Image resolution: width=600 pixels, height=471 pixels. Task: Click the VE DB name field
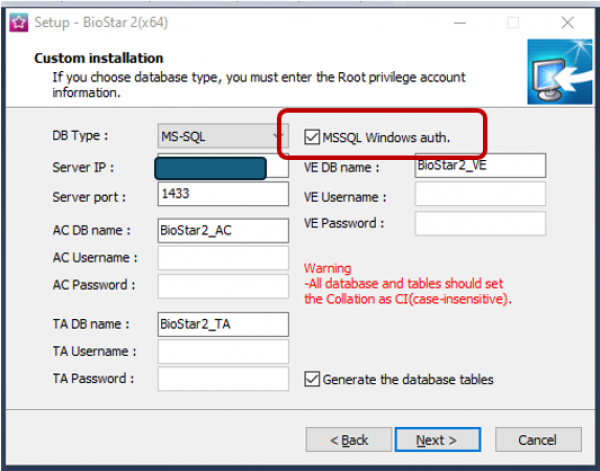480,166
